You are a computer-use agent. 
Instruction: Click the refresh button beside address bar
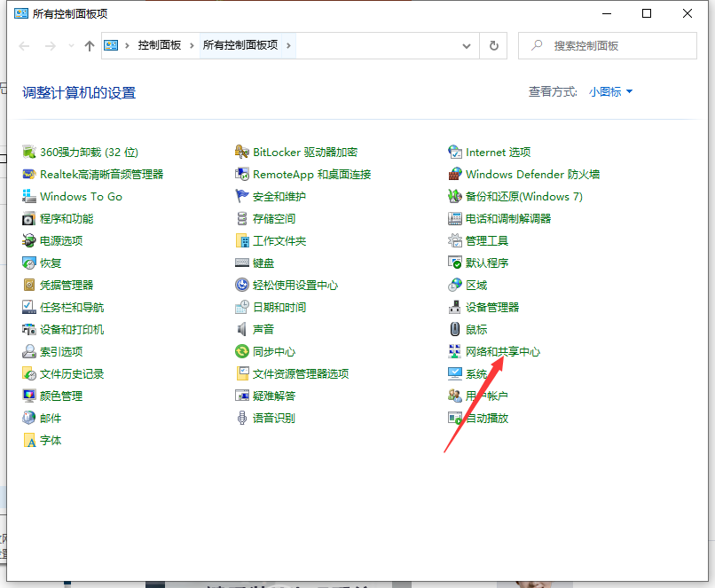point(493,45)
